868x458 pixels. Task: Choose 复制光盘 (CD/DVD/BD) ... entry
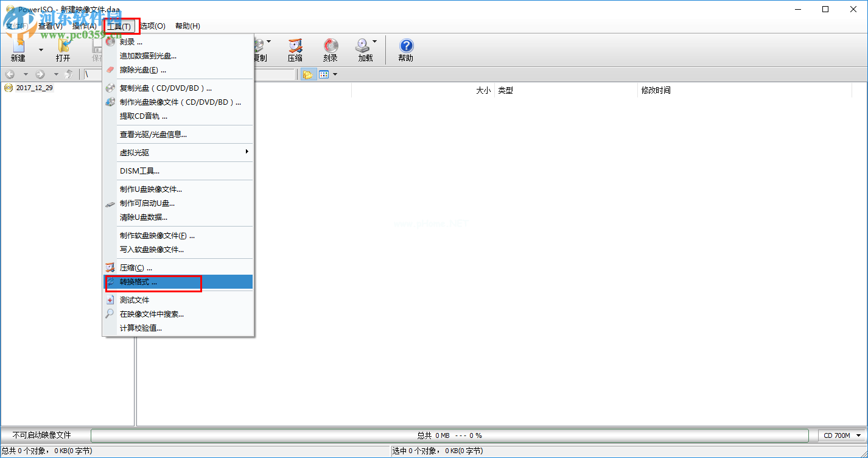(178, 88)
